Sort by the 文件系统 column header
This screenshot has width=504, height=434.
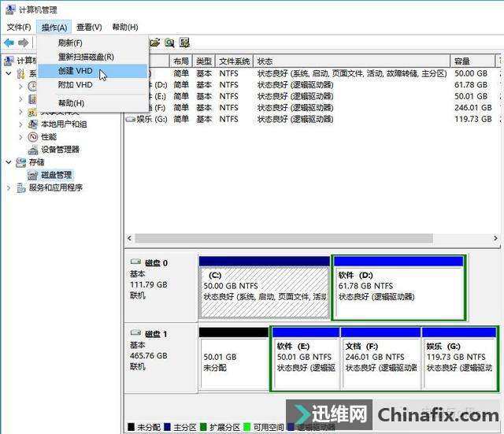(x=235, y=61)
